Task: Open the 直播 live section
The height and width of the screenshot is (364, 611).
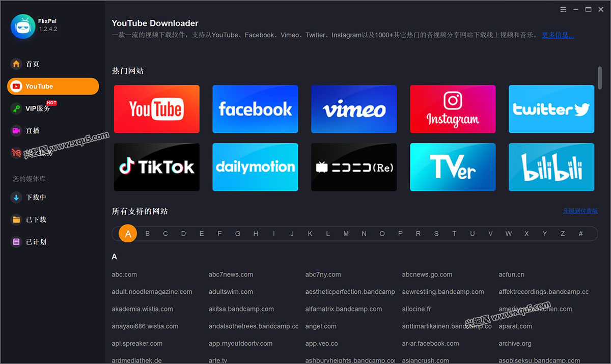Action: coord(33,131)
